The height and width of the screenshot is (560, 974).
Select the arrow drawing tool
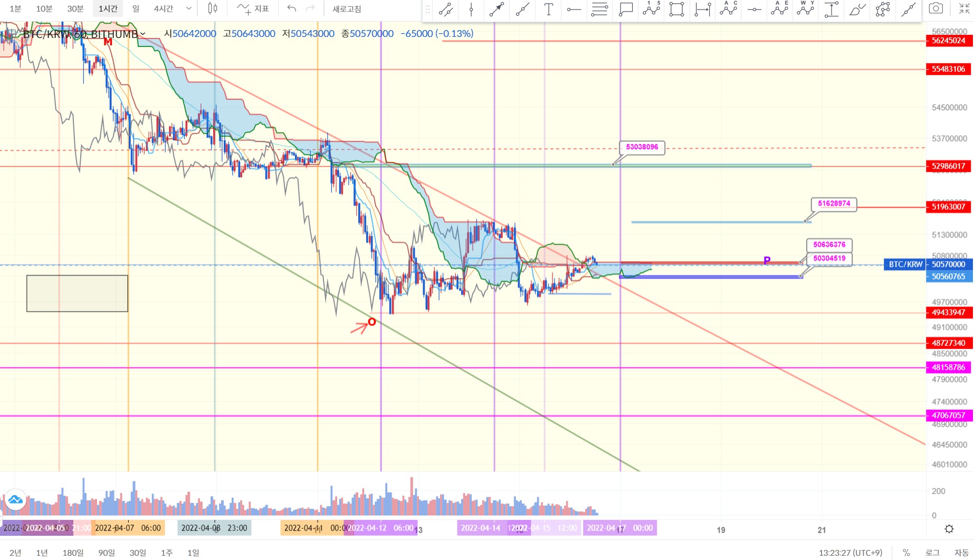tap(497, 9)
